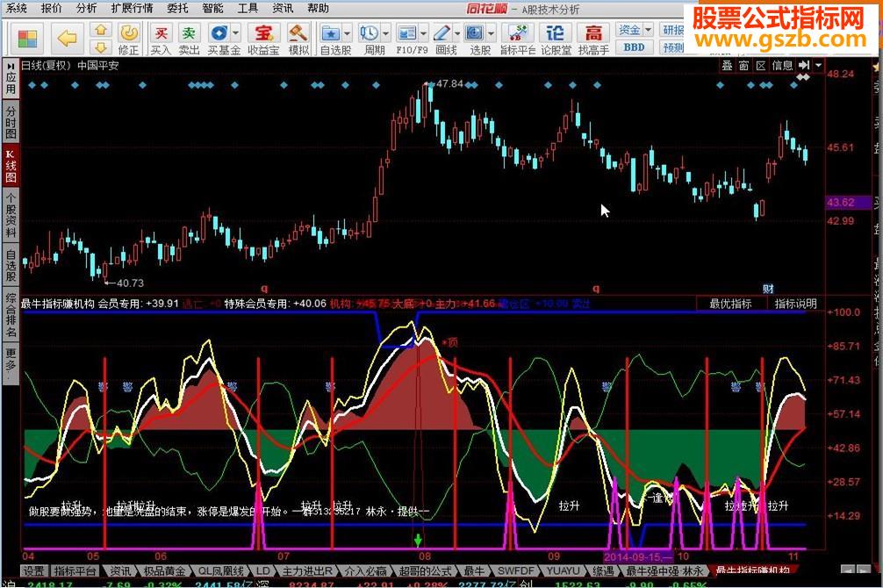This screenshot has height=588, width=883.
Task: Open the 智能 menu
Action: point(212,8)
